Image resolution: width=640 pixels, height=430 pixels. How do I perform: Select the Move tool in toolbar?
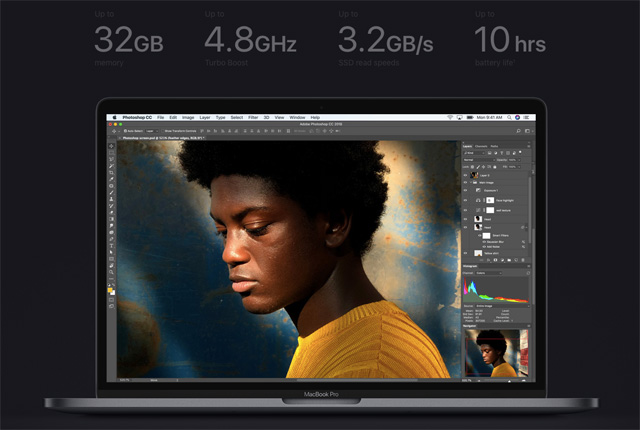(x=111, y=146)
